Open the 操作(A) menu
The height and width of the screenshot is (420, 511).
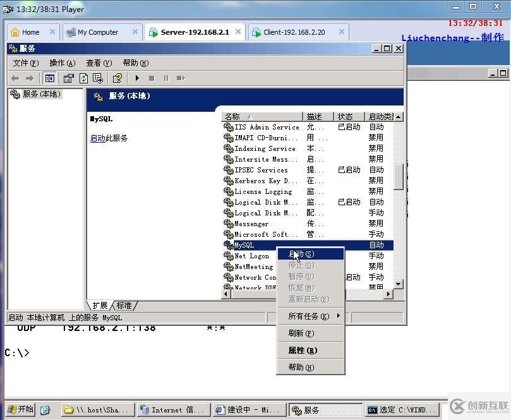tap(63, 63)
